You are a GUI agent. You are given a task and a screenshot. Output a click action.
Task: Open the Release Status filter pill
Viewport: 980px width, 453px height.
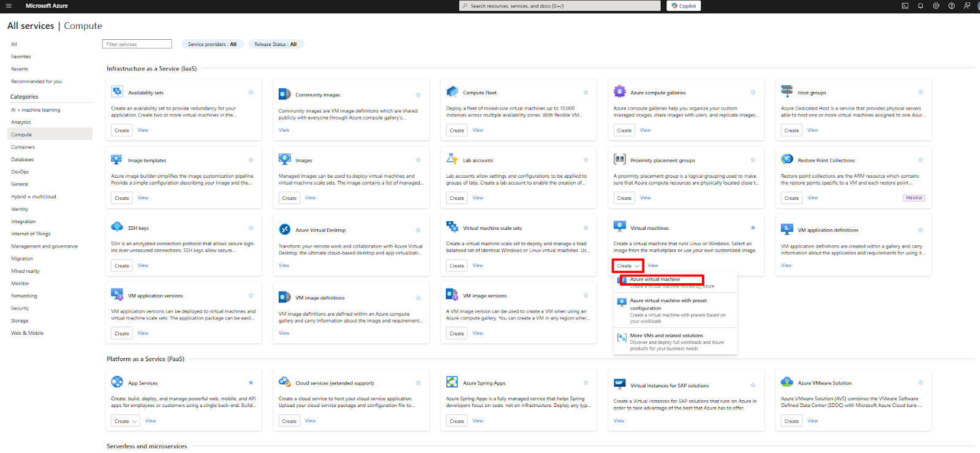pos(276,44)
